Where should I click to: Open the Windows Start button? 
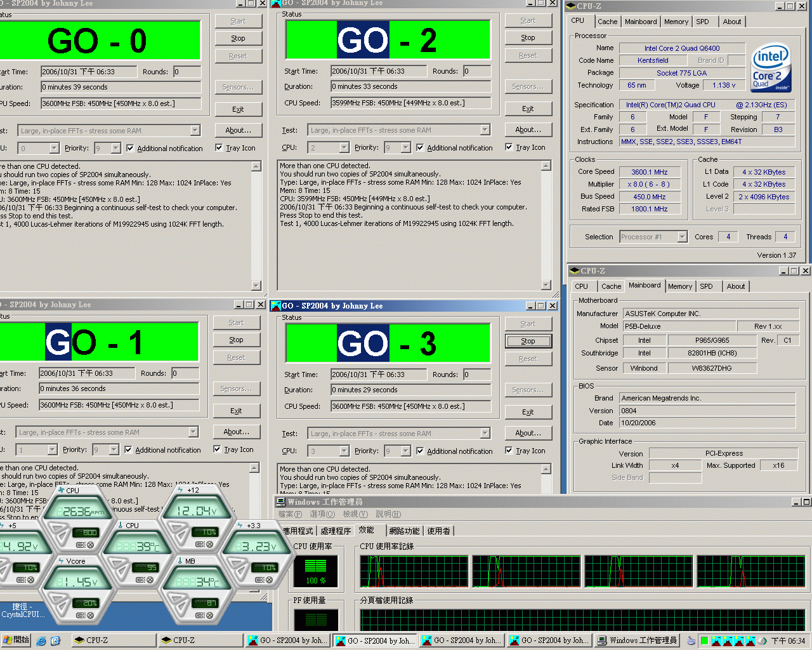pyautogui.click(x=16, y=640)
